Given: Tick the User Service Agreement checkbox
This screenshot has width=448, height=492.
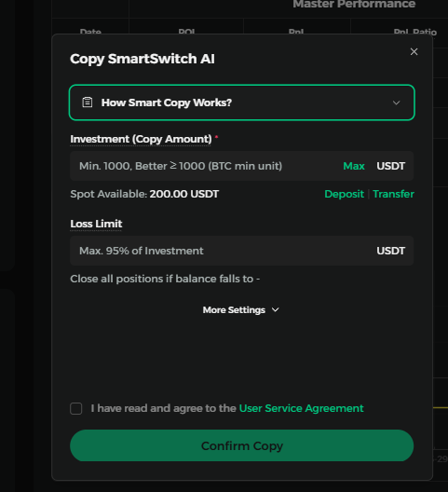Looking at the screenshot, I should coord(76,408).
